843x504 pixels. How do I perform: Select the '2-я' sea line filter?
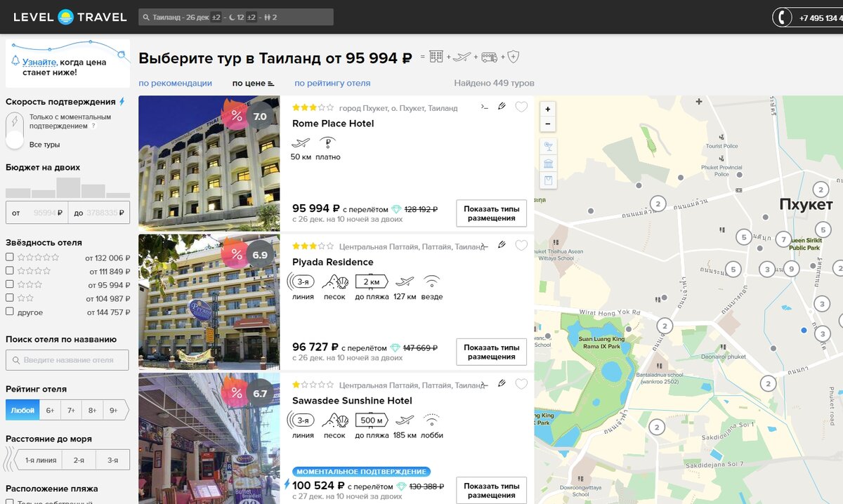79,460
